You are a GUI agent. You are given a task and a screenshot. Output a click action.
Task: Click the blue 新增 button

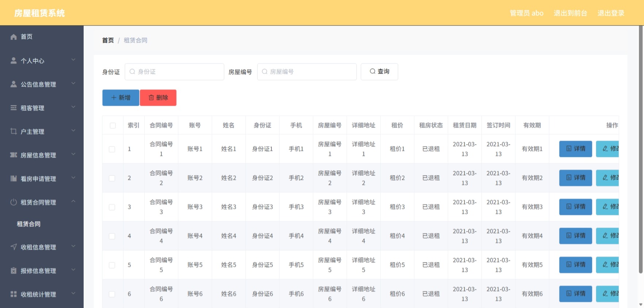(121, 98)
